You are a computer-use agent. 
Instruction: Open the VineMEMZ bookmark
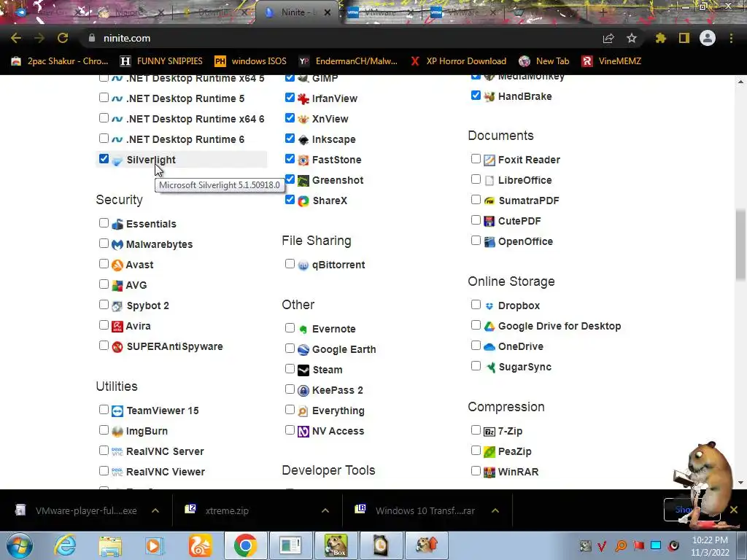click(x=612, y=61)
